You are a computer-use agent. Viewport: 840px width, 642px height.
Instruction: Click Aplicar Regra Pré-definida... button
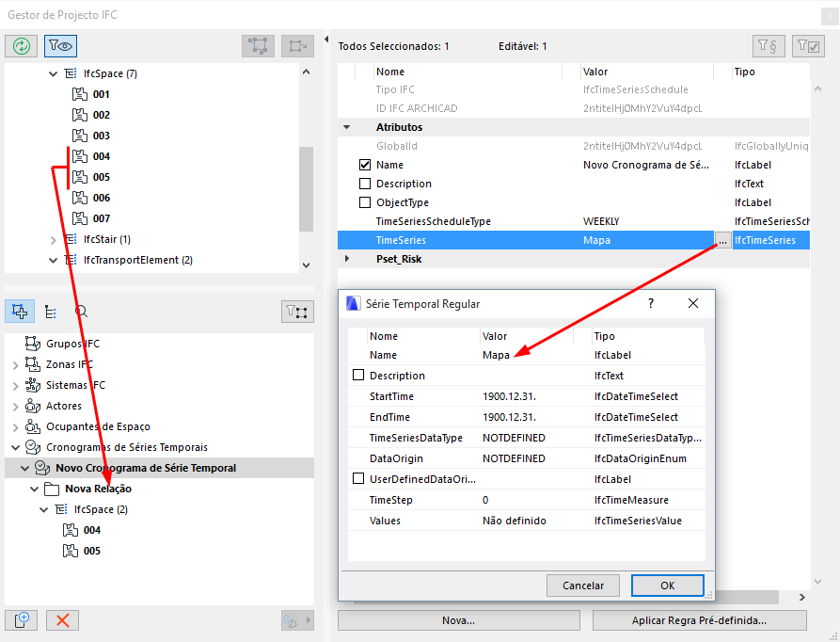coord(699,620)
